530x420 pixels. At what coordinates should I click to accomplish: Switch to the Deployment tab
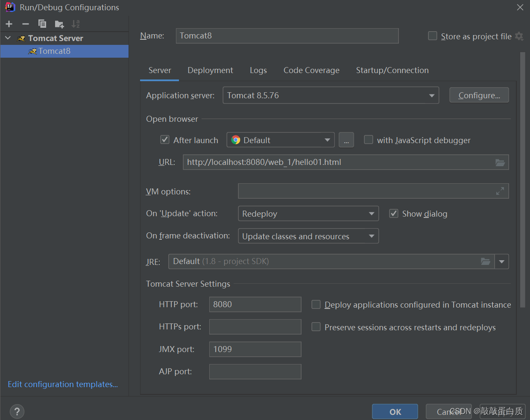point(210,70)
